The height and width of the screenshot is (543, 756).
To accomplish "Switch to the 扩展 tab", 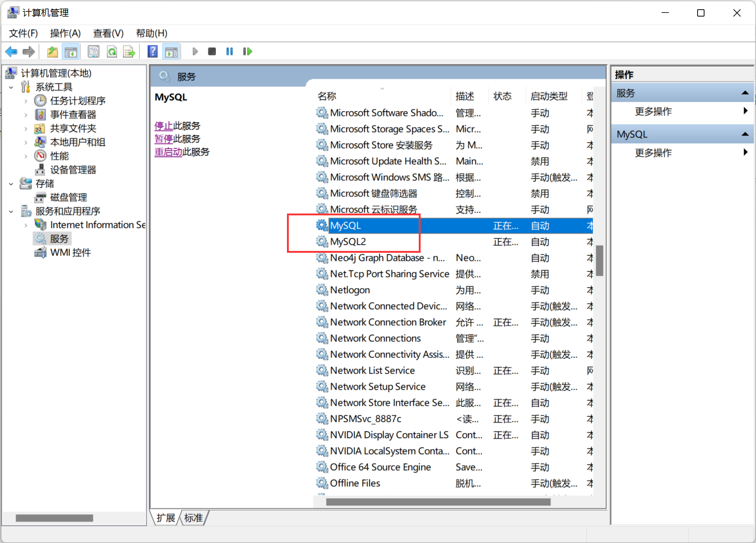I will click(166, 518).
